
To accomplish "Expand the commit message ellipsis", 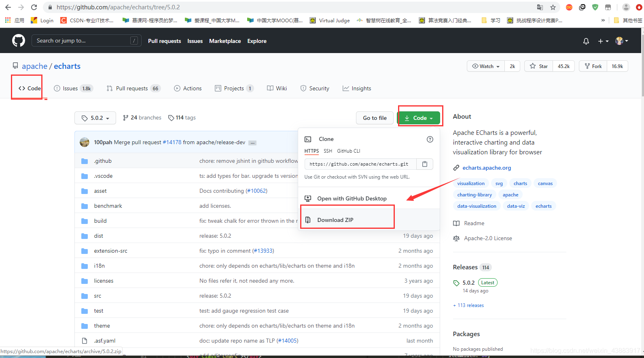I will (252, 143).
